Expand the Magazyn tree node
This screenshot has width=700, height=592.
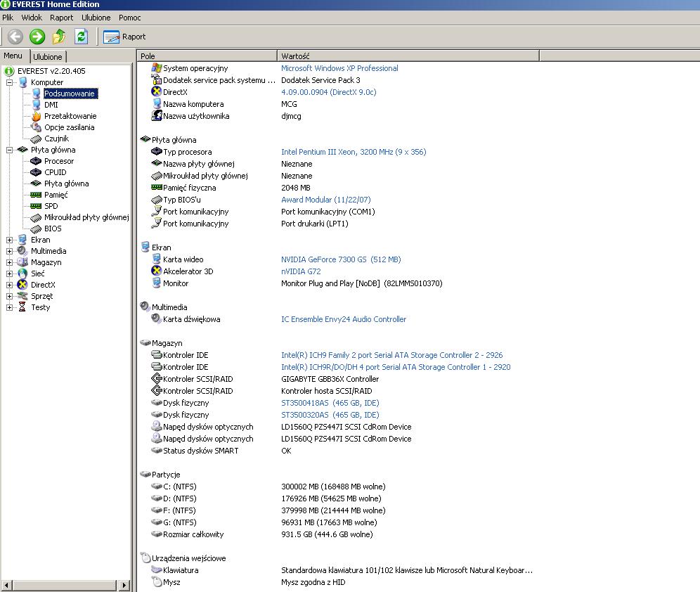click(9, 262)
